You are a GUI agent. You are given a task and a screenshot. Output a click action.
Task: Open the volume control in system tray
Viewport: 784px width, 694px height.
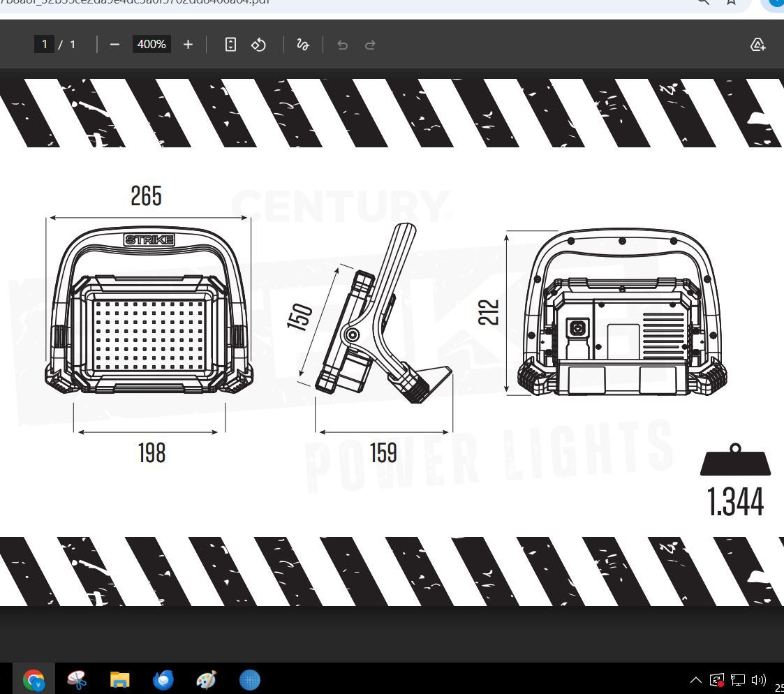(758, 680)
